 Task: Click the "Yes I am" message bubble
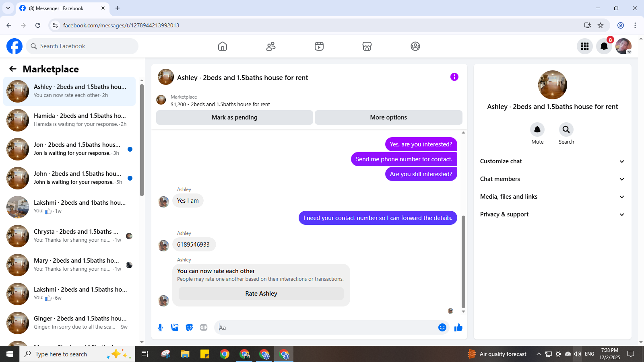click(188, 201)
